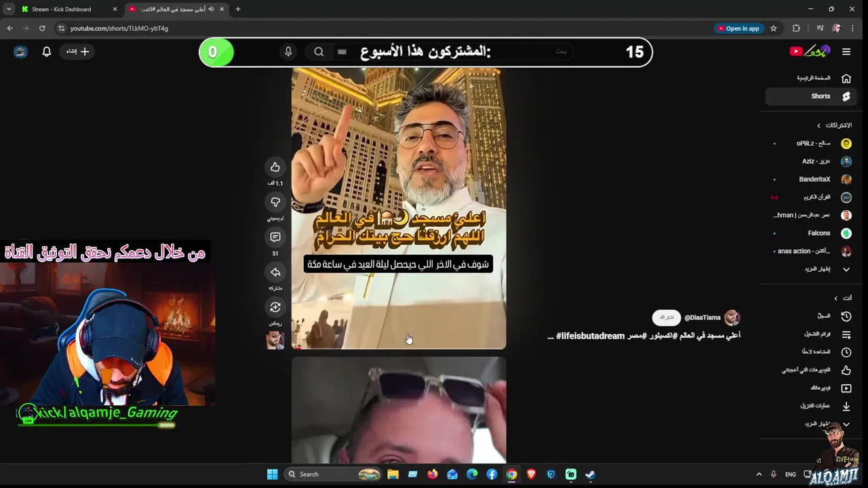Open a new browser tab
Viewport: 868px width, 488px height.
238,9
